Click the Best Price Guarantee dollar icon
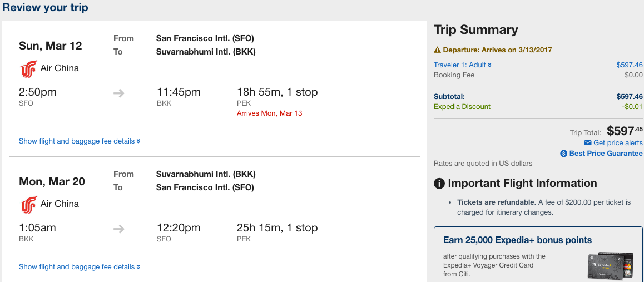Image resolution: width=644 pixels, height=282 pixels. [x=564, y=154]
